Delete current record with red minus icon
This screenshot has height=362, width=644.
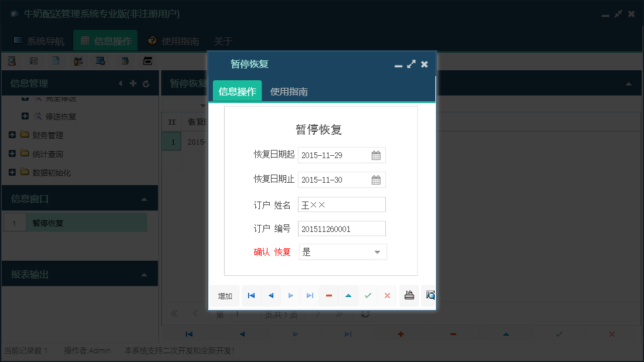328,296
